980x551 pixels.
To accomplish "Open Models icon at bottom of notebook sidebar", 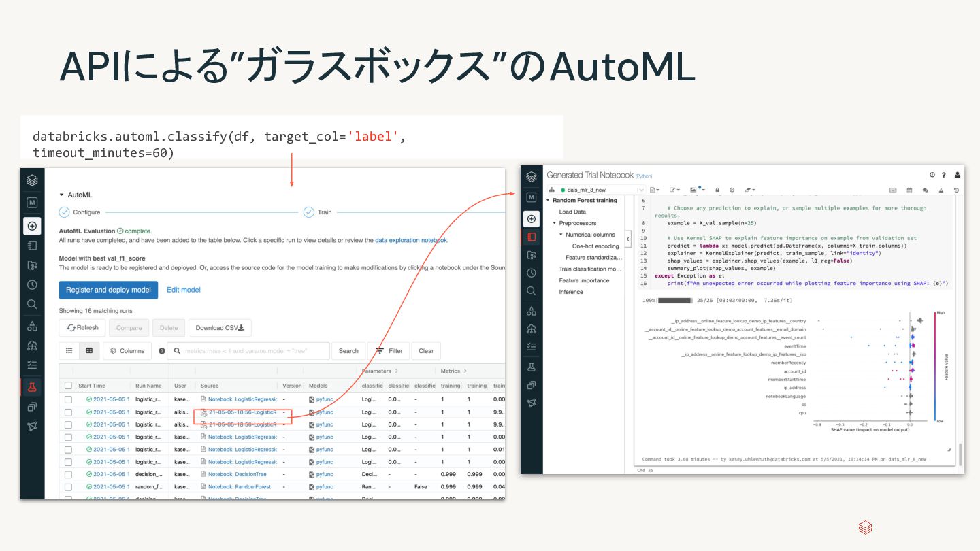I will [x=532, y=403].
